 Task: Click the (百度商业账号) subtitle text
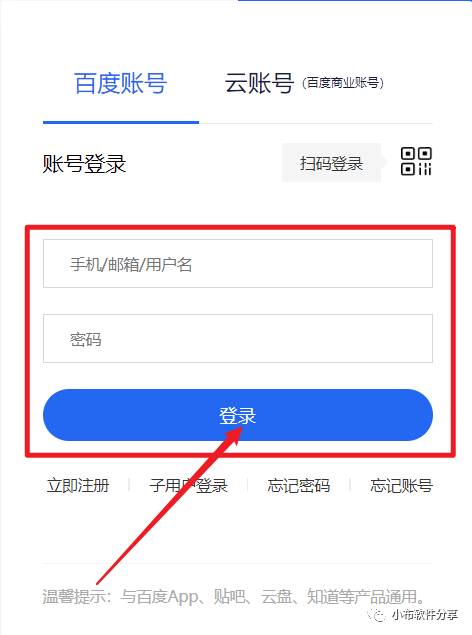[x=343, y=83]
